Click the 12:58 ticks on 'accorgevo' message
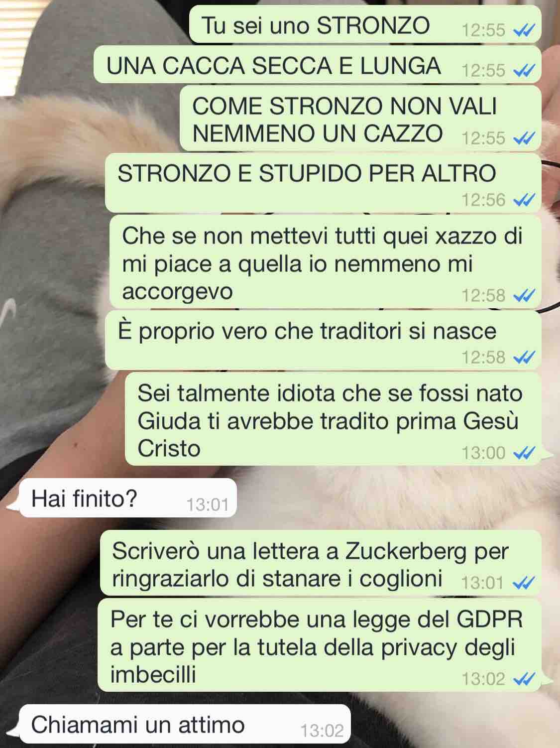Screen dimensions: 560x748 [524, 296]
